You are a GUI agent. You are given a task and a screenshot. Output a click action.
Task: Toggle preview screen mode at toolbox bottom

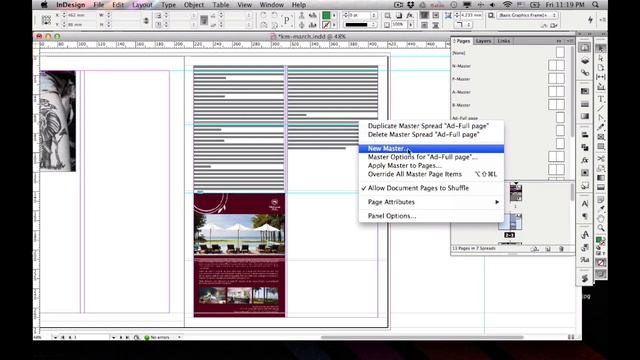coord(600,274)
